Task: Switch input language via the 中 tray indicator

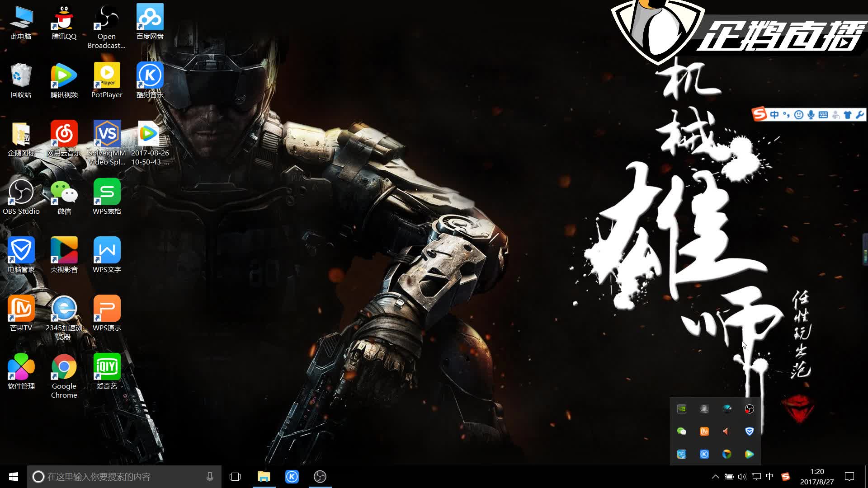Action: coord(769,477)
